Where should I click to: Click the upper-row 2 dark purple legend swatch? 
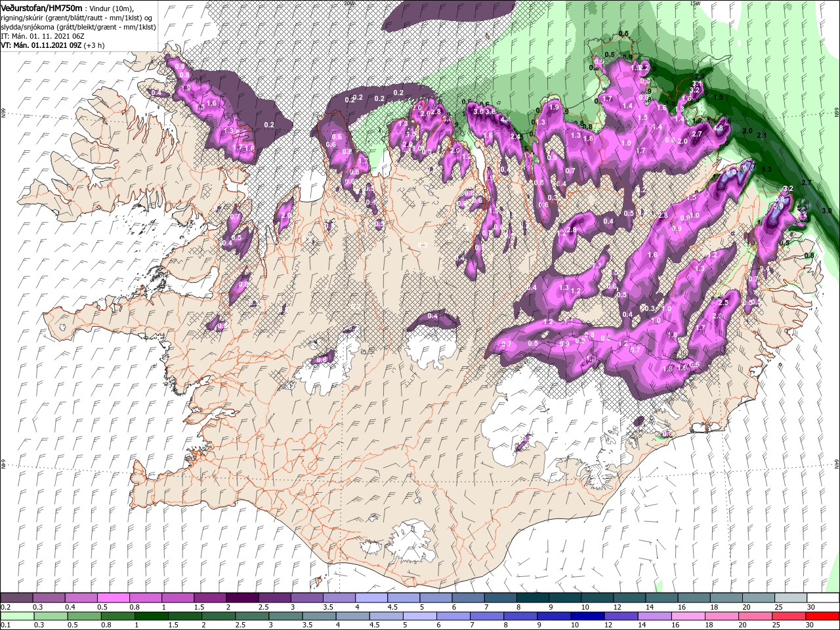point(242,597)
